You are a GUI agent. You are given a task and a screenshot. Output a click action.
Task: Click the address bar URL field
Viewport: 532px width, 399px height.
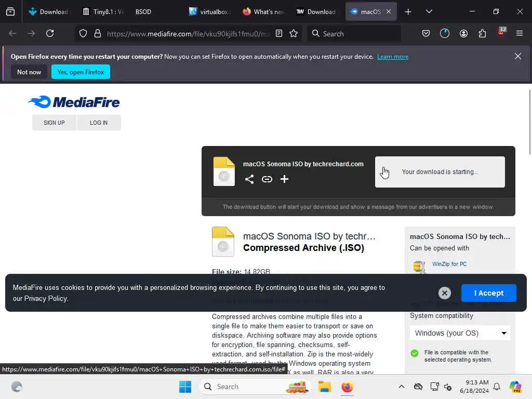(x=187, y=34)
